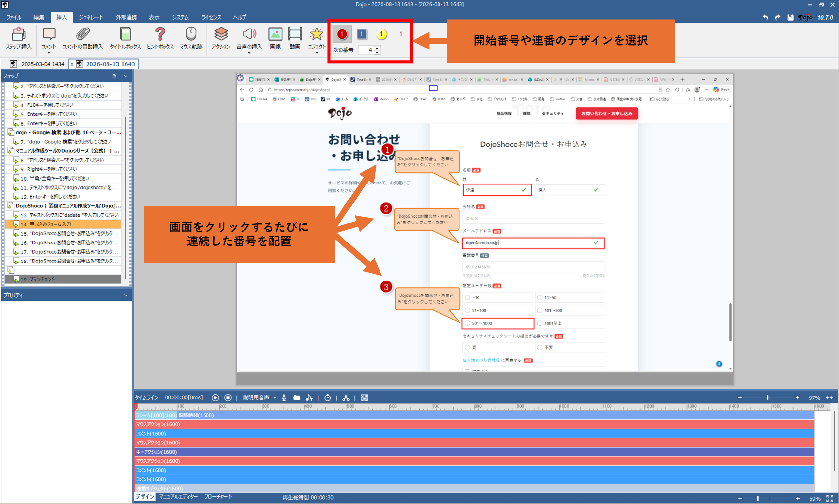Switch to the 2025-03-04 1434 document tab
This screenshot has height=504, width=839.
click(37, 64)
